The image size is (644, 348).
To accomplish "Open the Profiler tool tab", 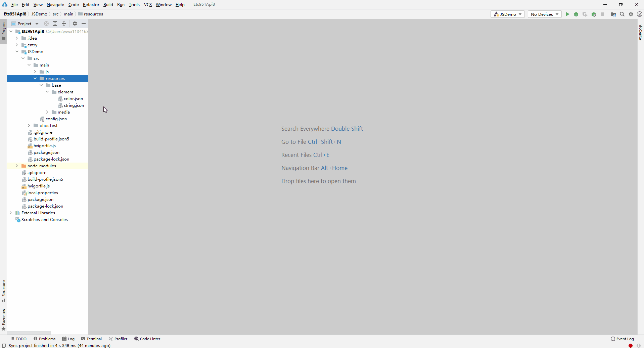I will (x=118, y=339).
